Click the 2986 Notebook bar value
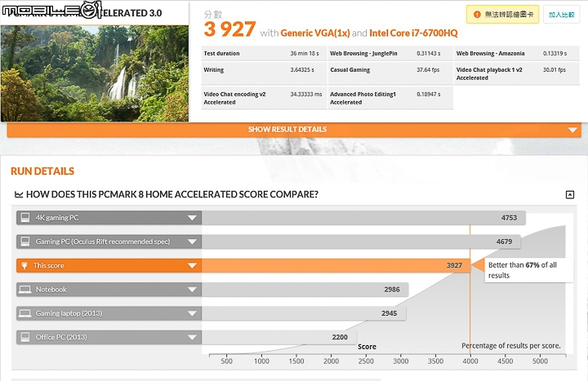Image resolution: width=588 pixels, height=381 pixels. tap(392, 290)
